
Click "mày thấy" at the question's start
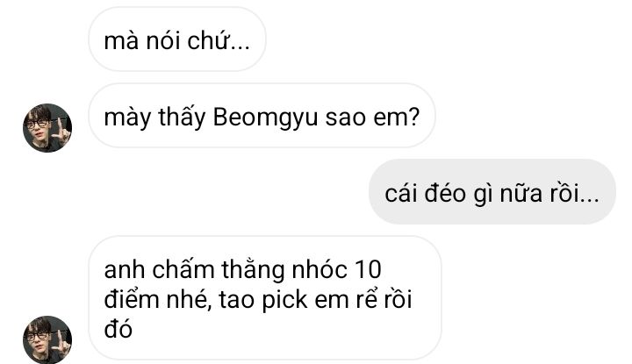click(x=154, y=118)
